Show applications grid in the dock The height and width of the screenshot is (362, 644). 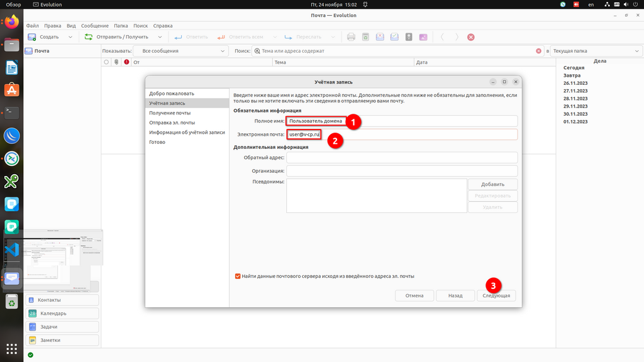pos(11,349)
